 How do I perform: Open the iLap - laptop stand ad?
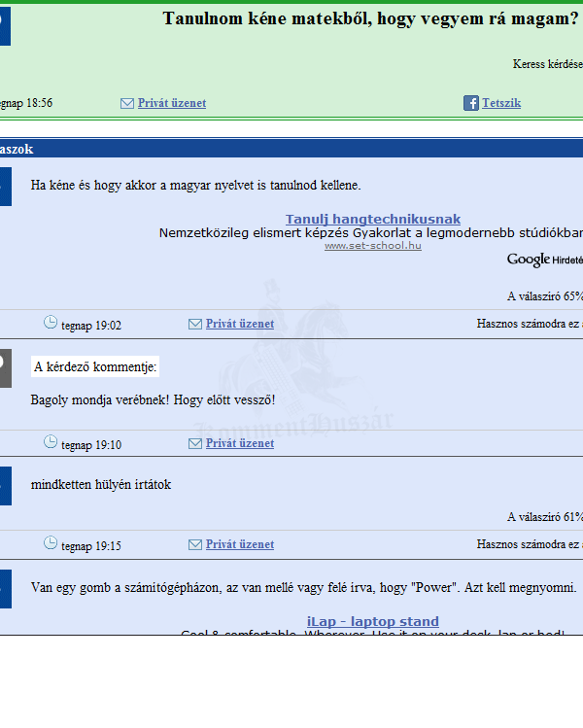[373, 621]
